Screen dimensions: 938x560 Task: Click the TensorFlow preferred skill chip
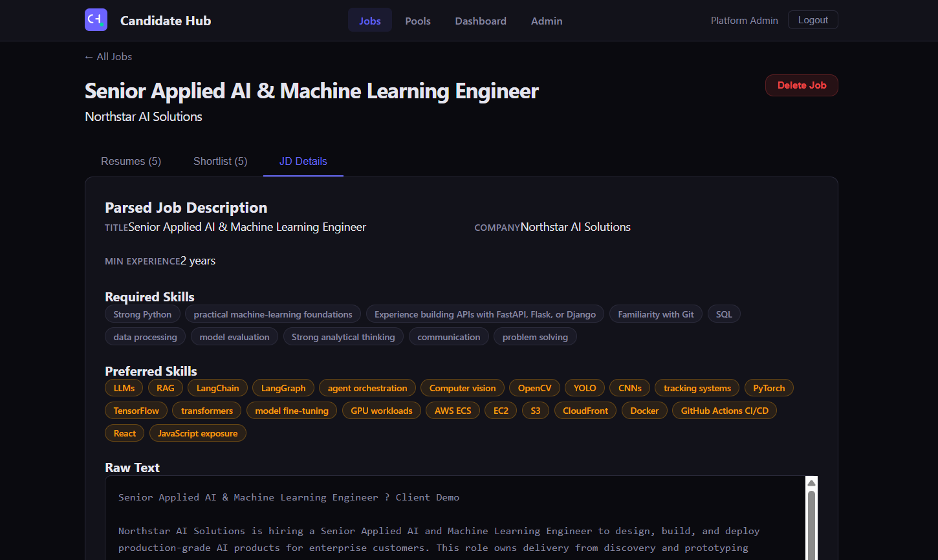tap(136, 411)
